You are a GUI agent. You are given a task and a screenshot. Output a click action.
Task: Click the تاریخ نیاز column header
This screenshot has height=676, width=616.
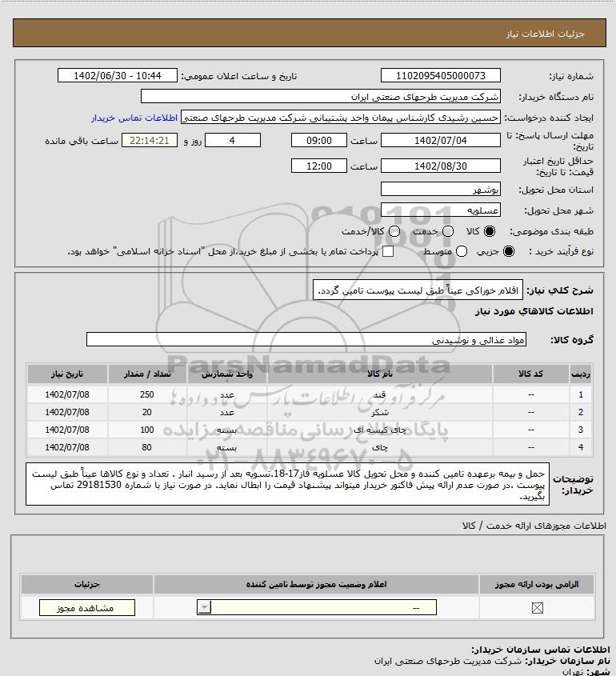[67, 374]
